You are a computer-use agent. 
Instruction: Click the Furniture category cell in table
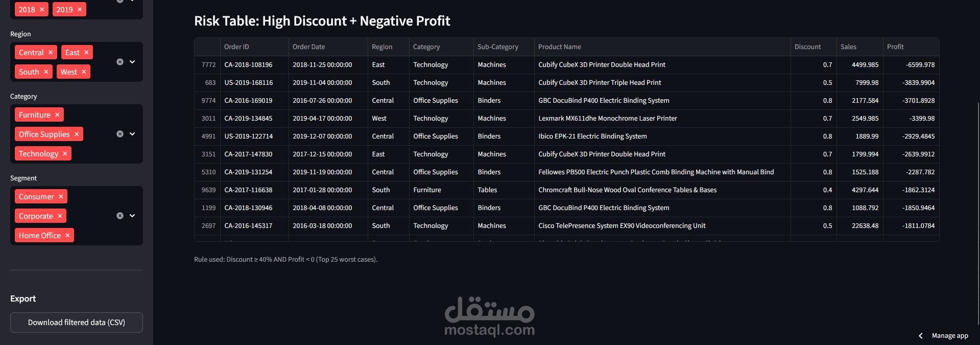[441, 190]
